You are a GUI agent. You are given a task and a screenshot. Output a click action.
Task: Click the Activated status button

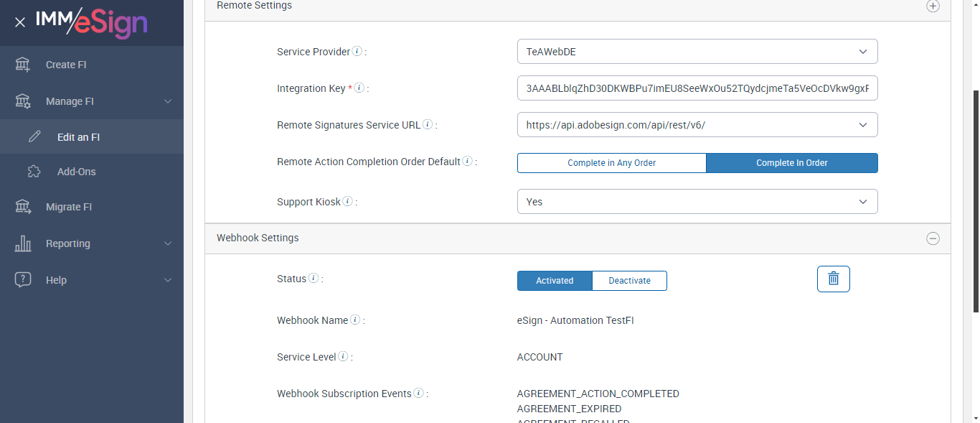point(555,281)
